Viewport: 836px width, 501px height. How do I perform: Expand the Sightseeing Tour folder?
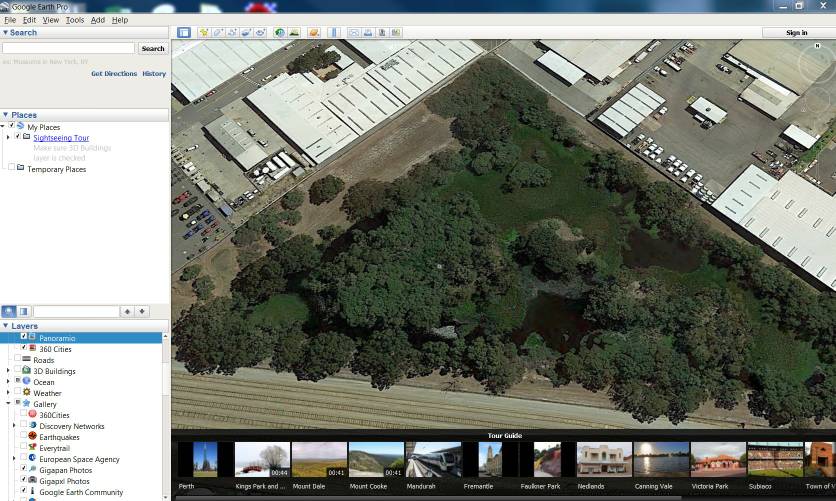8,138
